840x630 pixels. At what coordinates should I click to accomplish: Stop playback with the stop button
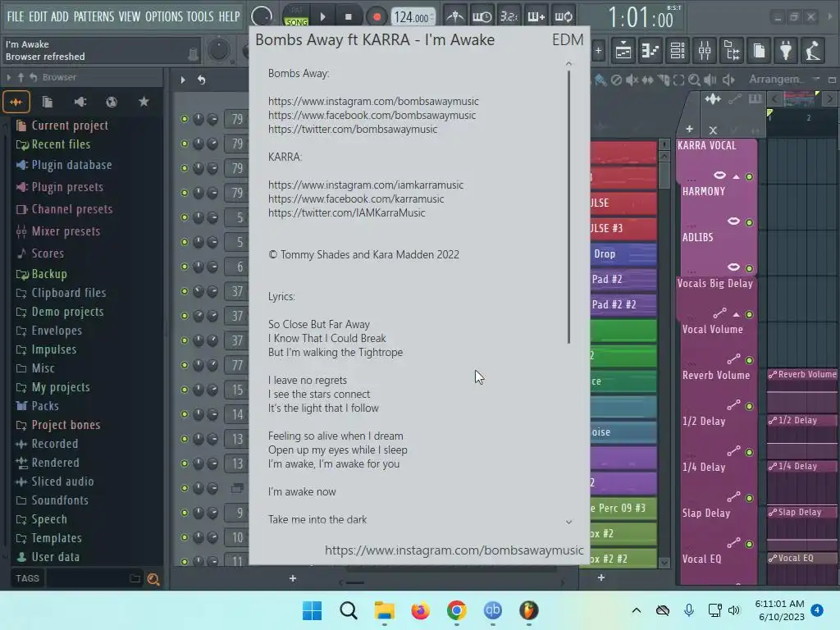pyautogui.click(x=348, y=16)
